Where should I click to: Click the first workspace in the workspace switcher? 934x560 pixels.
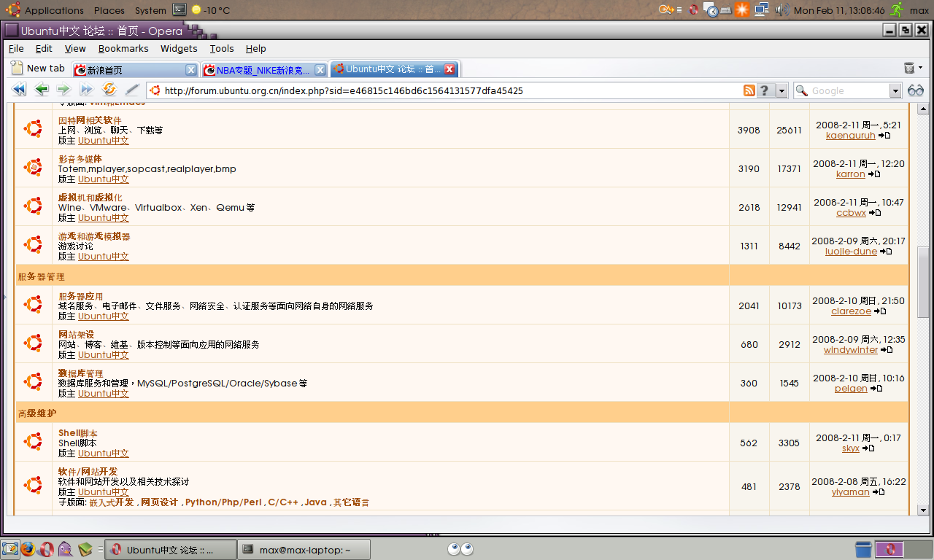(x=890, y=549)
